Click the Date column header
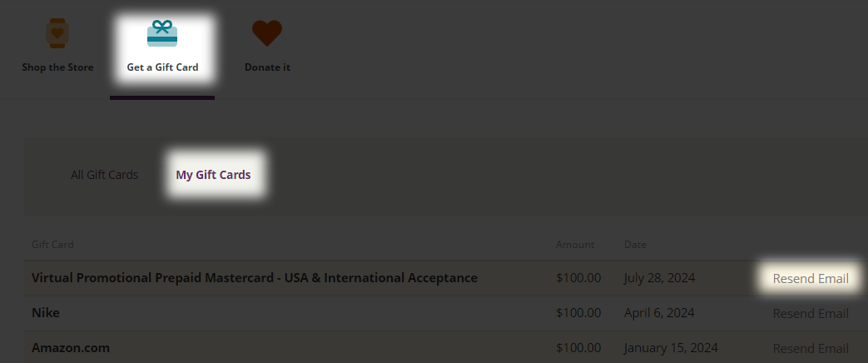 click(635, 245)
